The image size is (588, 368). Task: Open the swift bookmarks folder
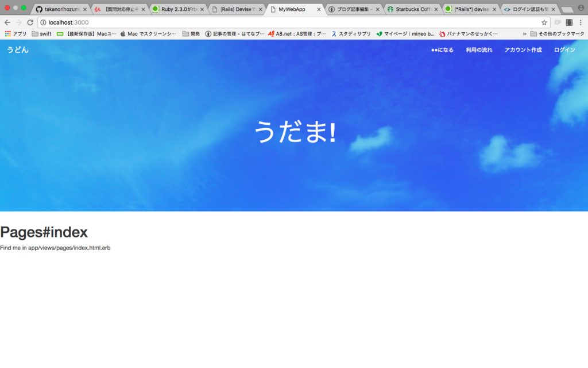[41, 34]
